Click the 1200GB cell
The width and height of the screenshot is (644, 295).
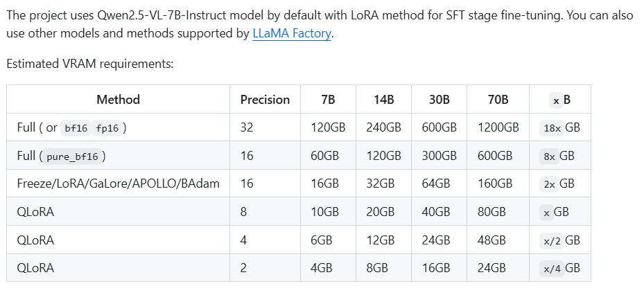coord(498,127)
